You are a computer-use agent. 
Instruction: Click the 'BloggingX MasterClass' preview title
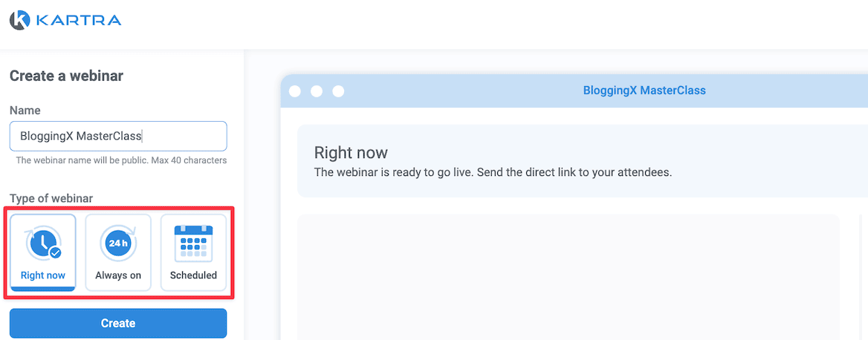coord(644,90)
